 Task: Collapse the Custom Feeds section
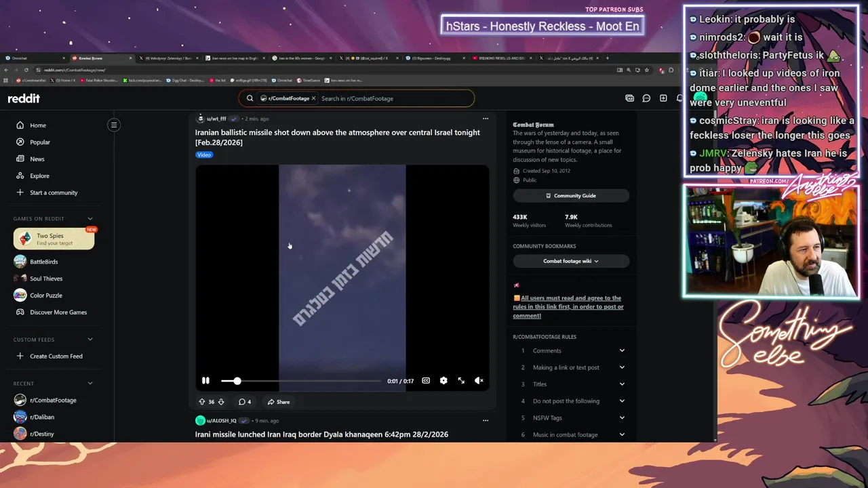[90, 340]
